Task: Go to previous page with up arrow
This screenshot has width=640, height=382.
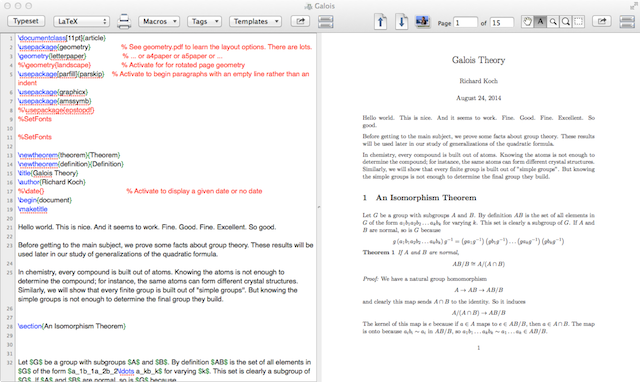Action: (x=380, y=21)
